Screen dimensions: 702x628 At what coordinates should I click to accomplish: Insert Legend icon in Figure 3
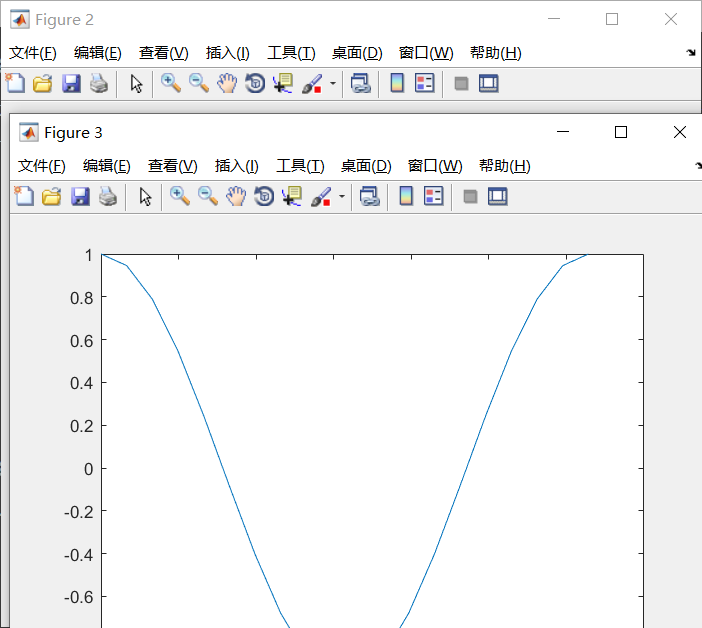(434, 196)
